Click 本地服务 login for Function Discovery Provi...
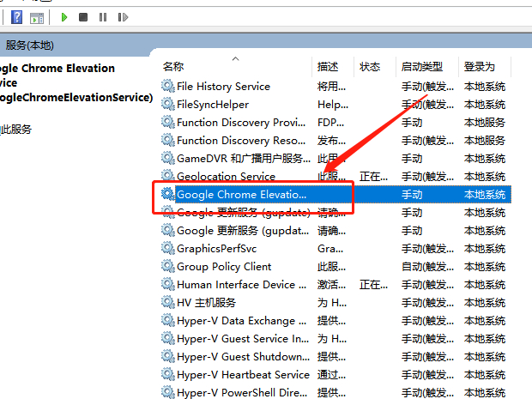The height and width of the screenshot is (399, 532). pyautogui.click(x=485, y=123)
